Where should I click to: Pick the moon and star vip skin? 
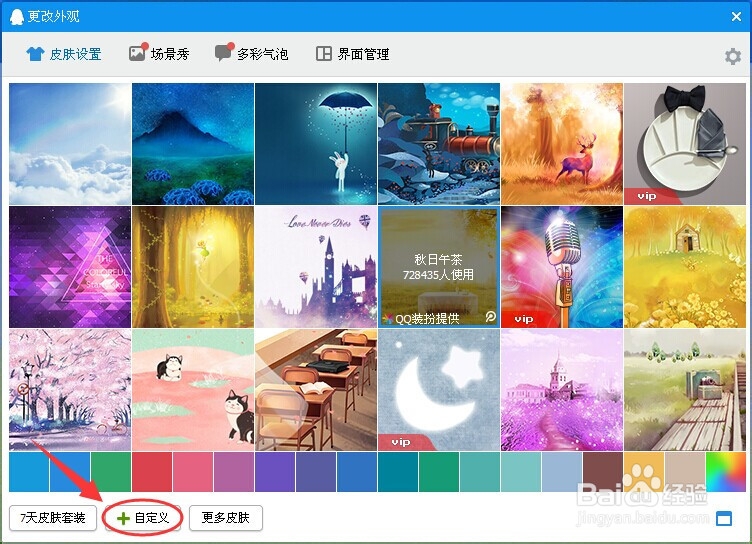[x=439, y=390]
